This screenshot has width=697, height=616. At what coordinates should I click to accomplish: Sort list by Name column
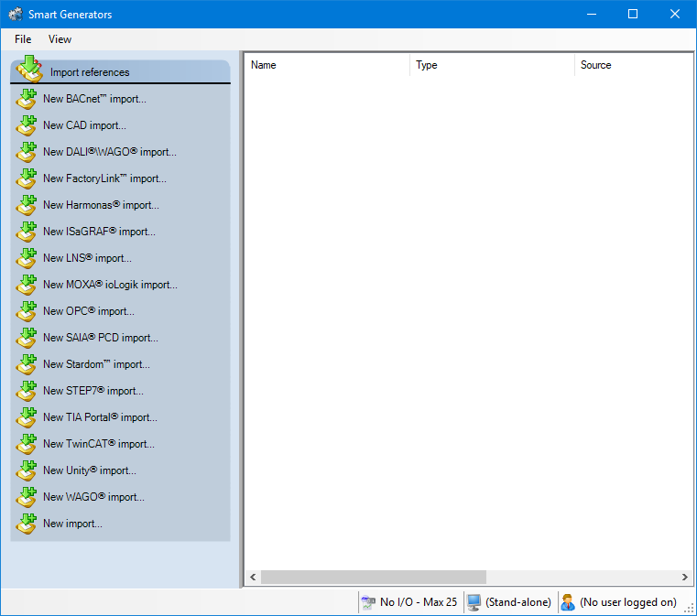click(328, 65)
